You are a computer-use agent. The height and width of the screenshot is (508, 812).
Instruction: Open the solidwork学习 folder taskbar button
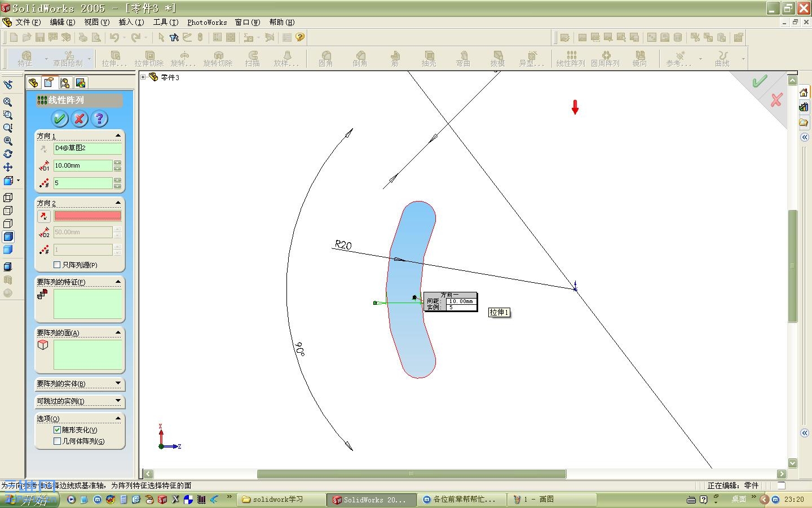click(x=280, y=500)
